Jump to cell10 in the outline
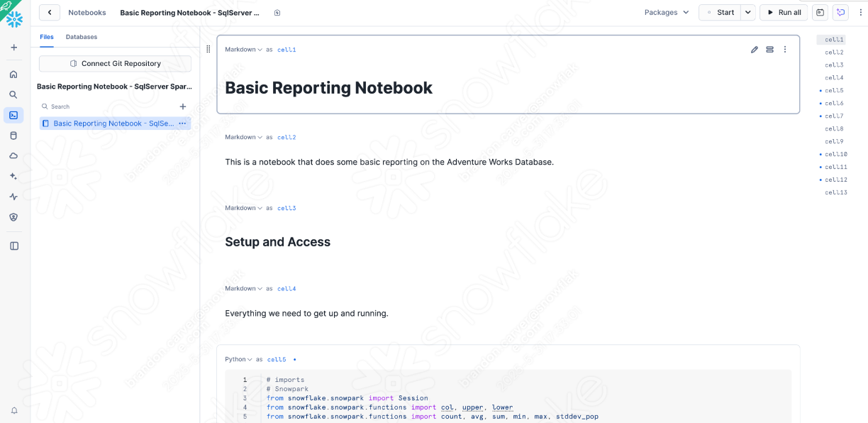868x423 pixels. click(x=836, y=155)
